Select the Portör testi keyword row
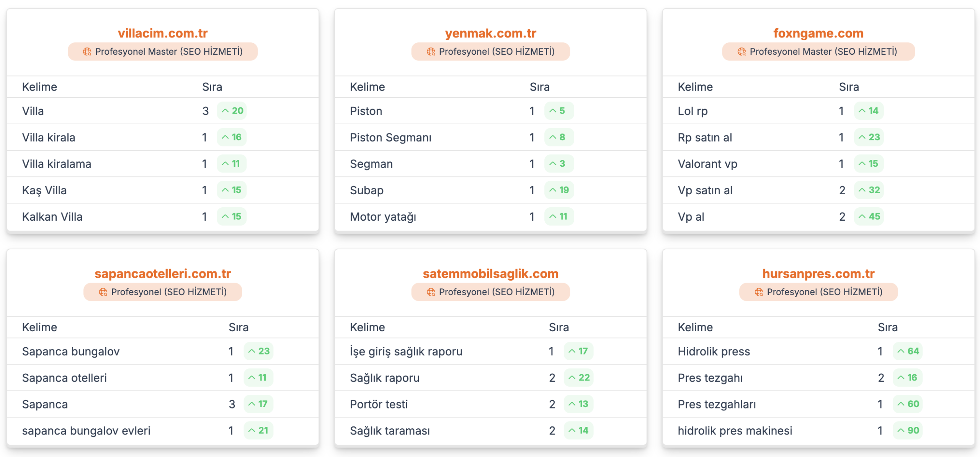This screenshot has height=457, width=980. point(490,404)
